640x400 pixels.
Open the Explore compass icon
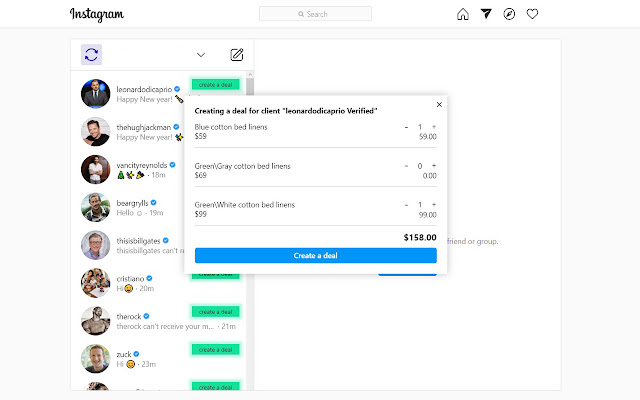[509, 14]
